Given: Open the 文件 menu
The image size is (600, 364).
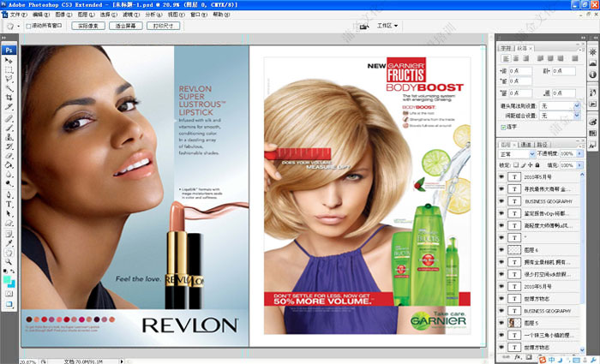Looking at the screenshot, I should (18, 15).
